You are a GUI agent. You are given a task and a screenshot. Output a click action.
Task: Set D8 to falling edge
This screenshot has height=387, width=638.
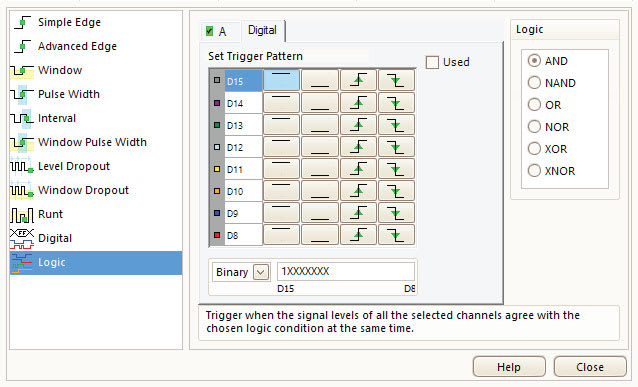click(396, 235)
